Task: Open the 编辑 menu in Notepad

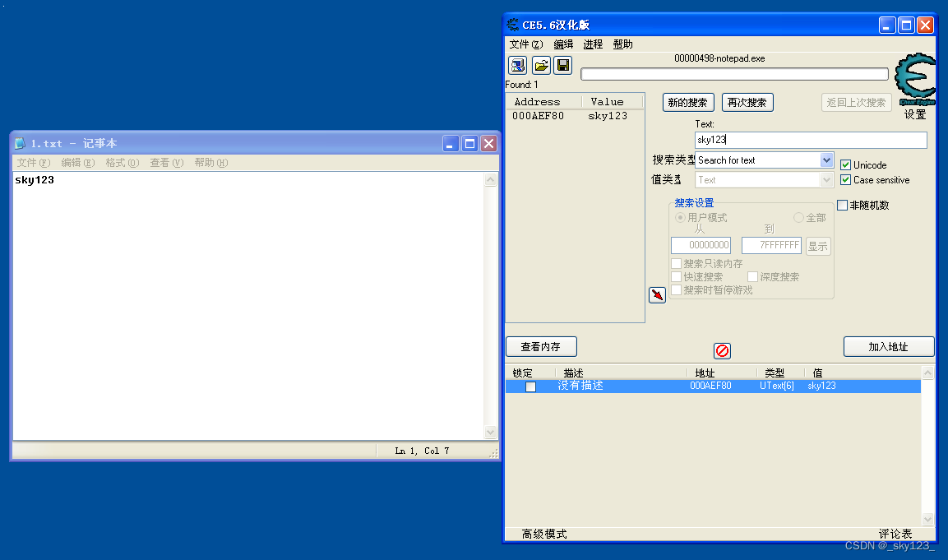Action: (78, 163)
